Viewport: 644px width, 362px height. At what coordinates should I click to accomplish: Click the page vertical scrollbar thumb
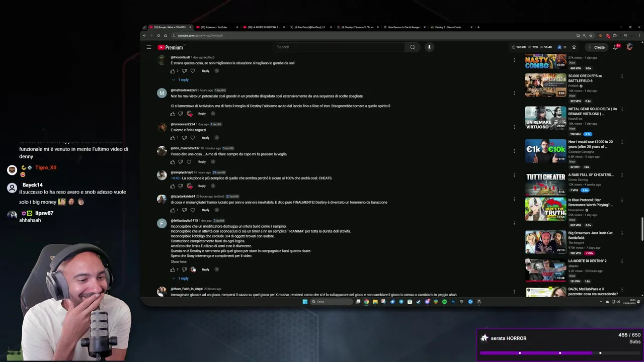(641, 229)
